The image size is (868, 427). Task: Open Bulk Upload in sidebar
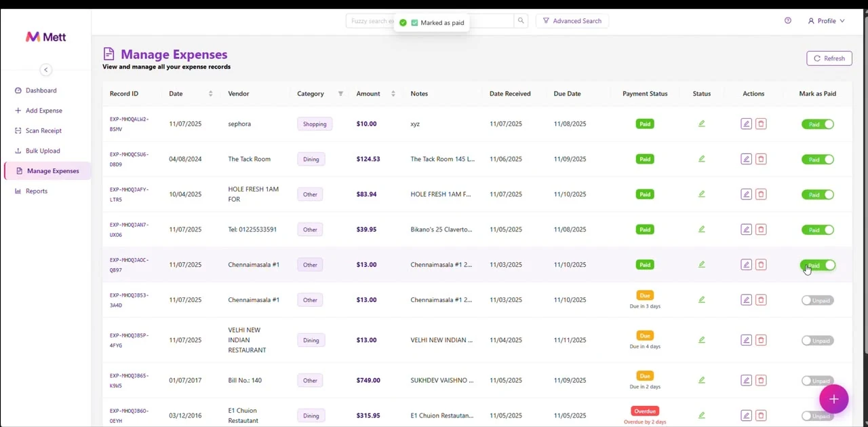[43, 151]
